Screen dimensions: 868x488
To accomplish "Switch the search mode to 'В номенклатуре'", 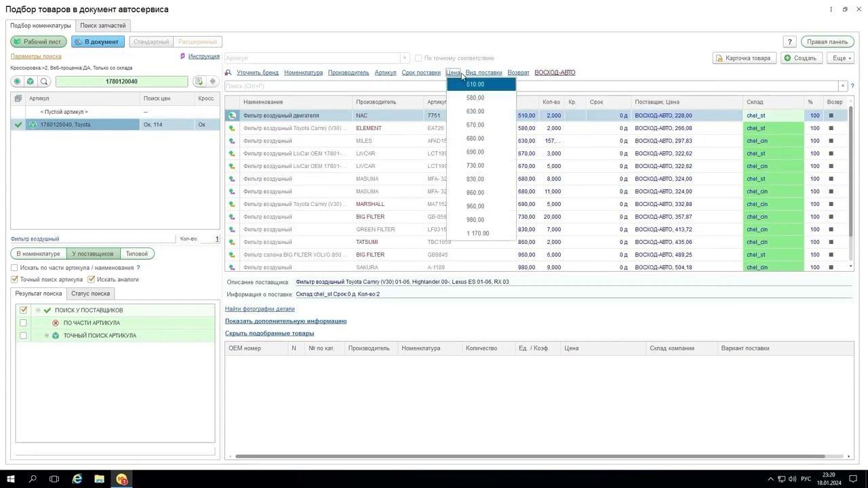I will (x=38, y=254).
